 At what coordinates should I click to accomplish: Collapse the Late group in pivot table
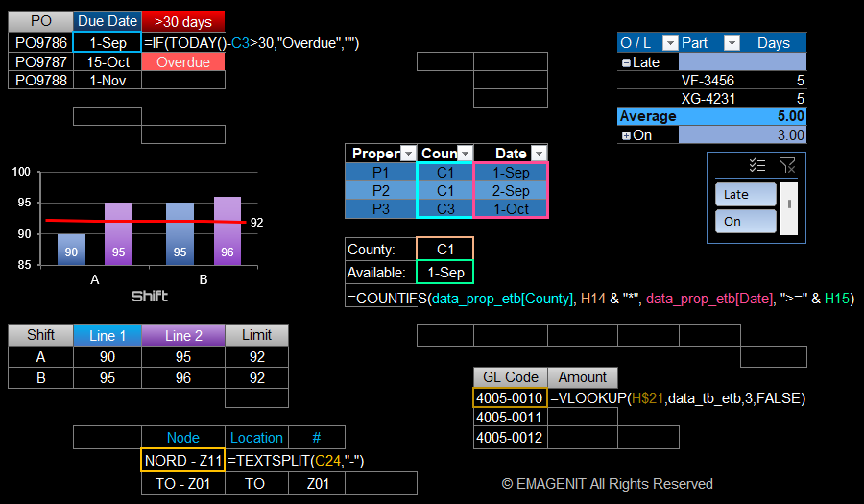click(x=626, y=62)
